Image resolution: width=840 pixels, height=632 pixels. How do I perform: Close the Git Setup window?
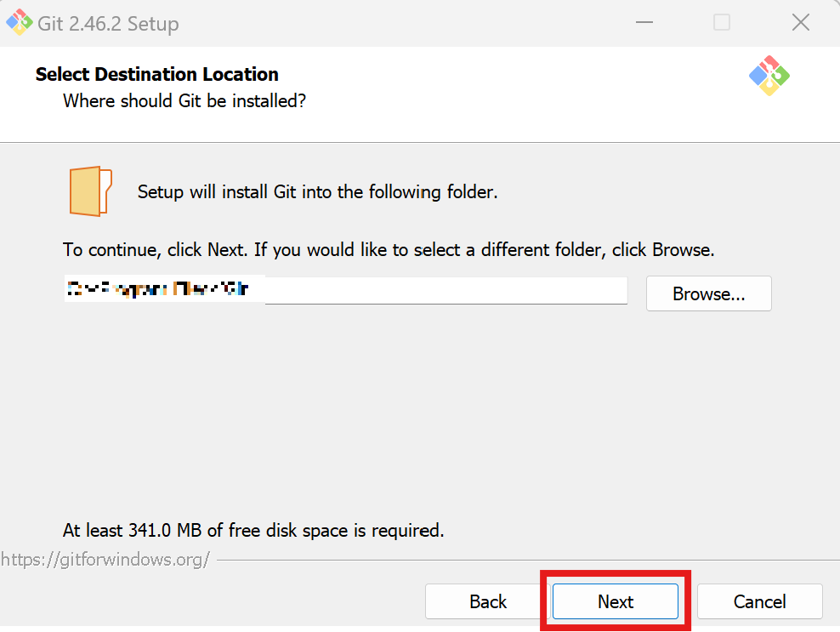[x=800, y=22]
